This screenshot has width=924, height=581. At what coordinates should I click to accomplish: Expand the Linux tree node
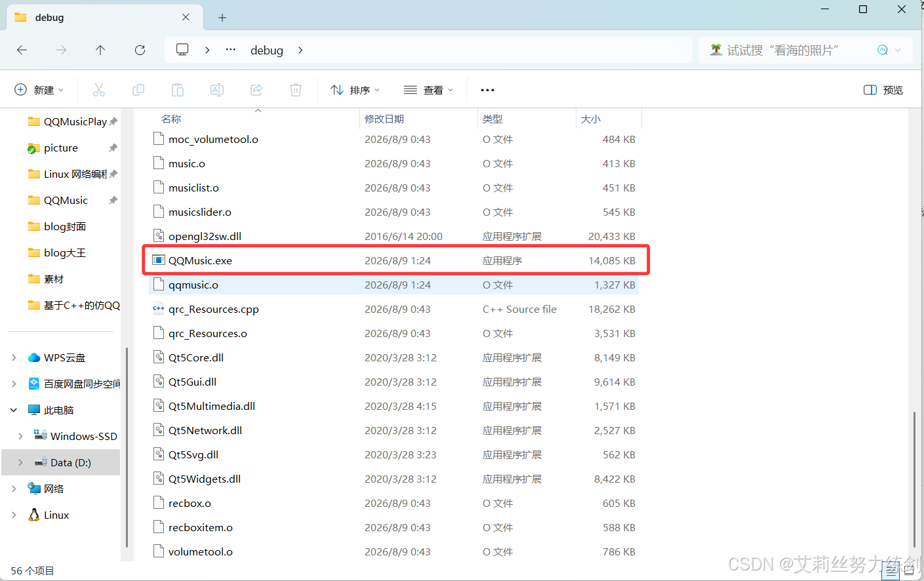14,515
